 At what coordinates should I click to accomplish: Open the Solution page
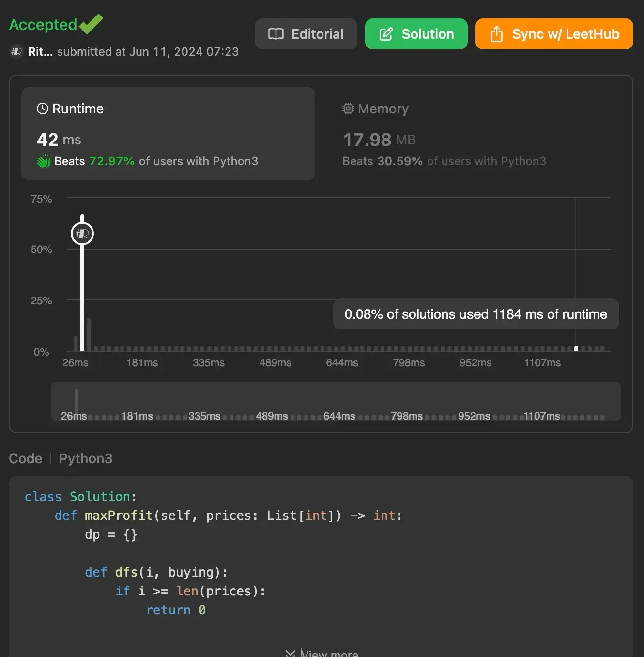coord(416,34)
